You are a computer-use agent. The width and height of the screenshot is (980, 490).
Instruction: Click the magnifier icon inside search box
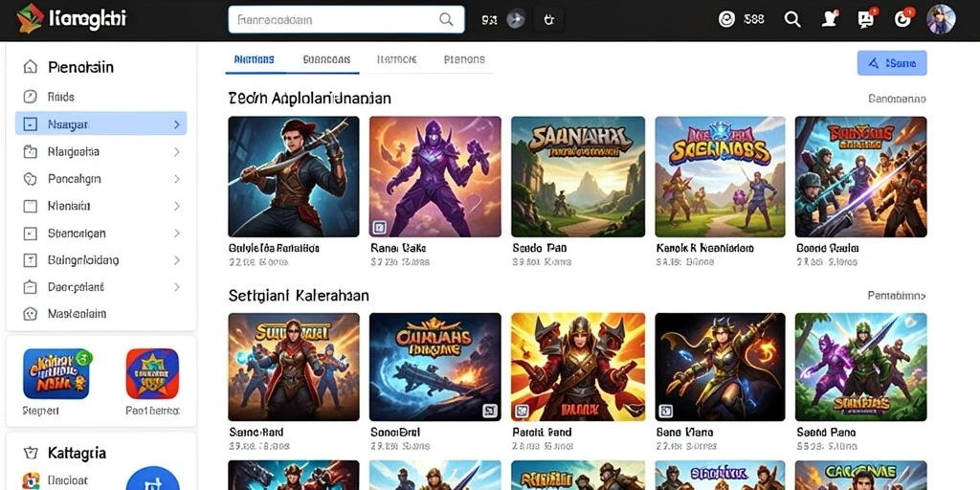(446, 19)
